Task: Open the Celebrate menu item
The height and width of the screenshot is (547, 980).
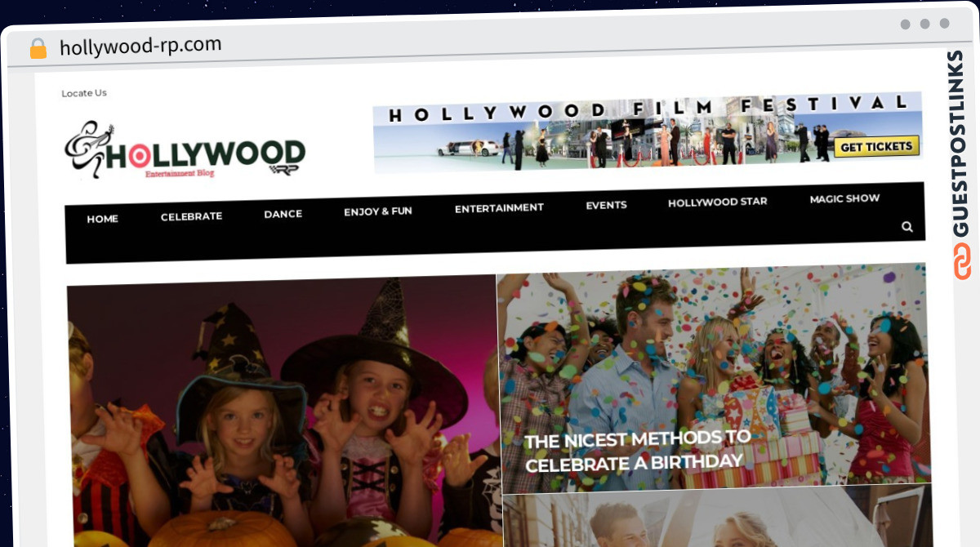Action: [x=191, y=216]
